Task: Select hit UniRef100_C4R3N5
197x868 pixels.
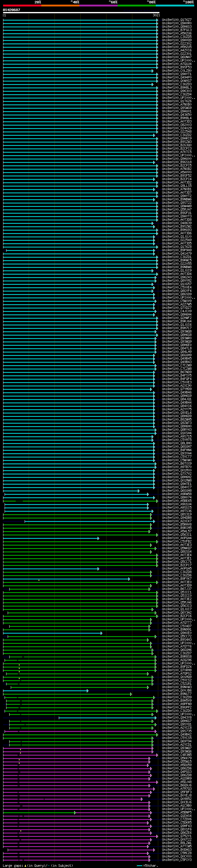Action: [177, 755]
